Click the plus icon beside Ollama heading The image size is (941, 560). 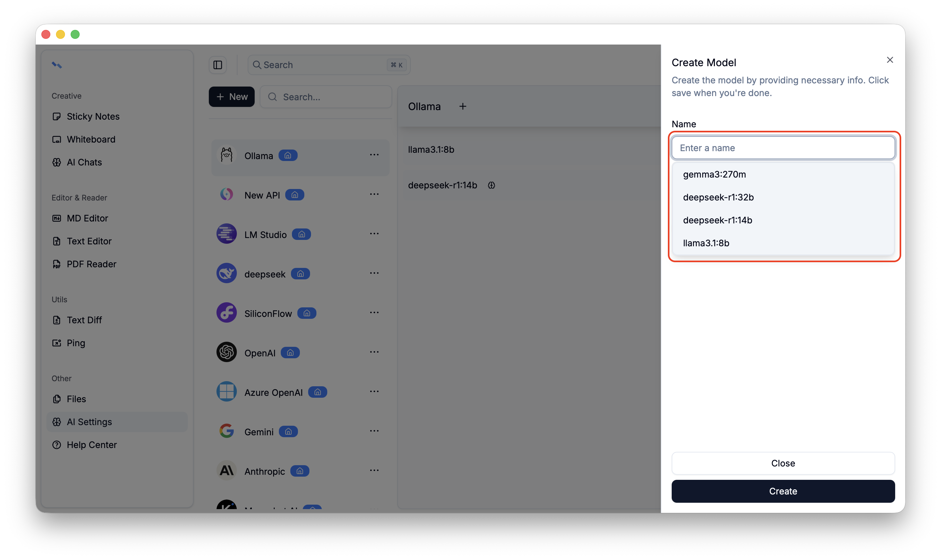[463, 106]
